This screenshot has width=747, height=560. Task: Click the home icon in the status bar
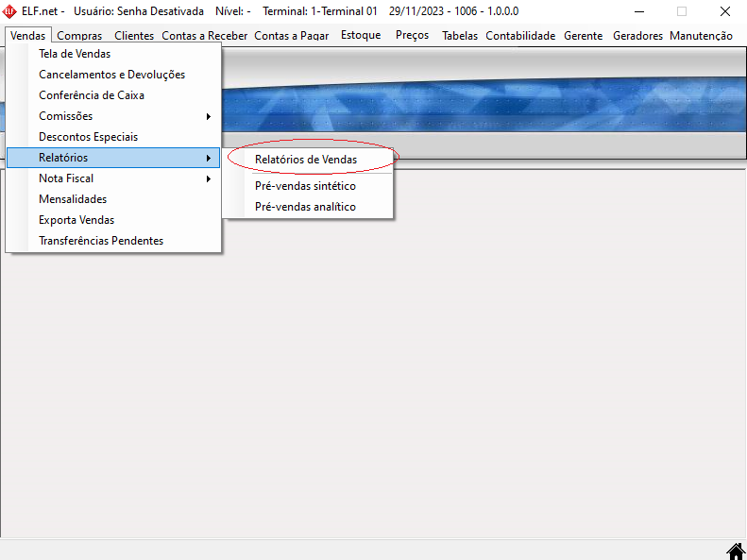click(x=736, y=552)
